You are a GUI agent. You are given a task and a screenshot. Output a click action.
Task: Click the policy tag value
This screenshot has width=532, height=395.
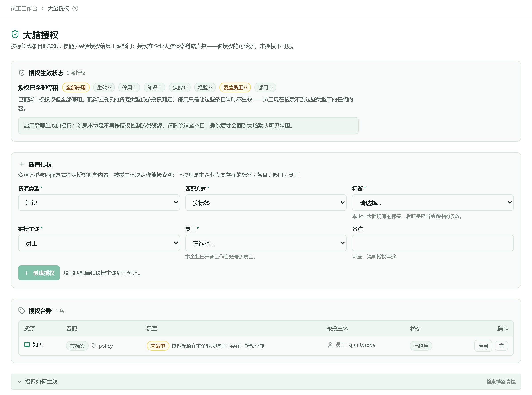coord(106,346)
